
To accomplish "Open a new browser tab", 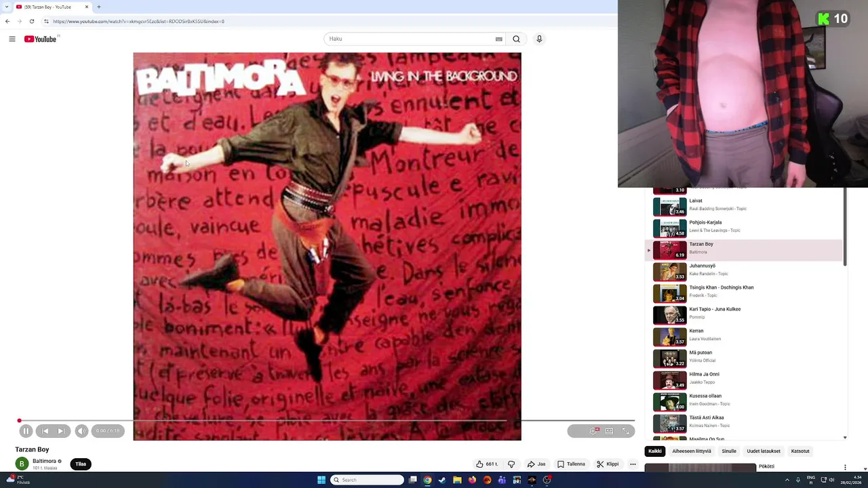I will [99, 7].
